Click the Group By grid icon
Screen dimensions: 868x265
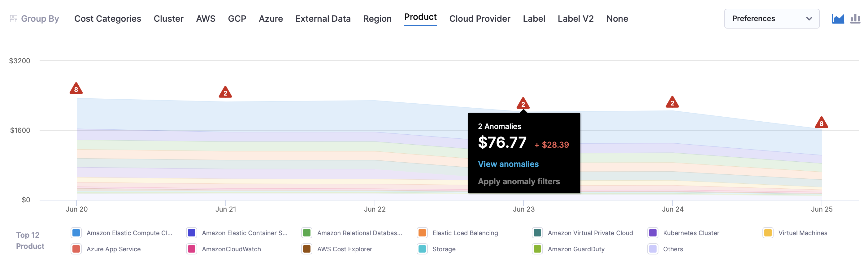[x=14, y=19]
